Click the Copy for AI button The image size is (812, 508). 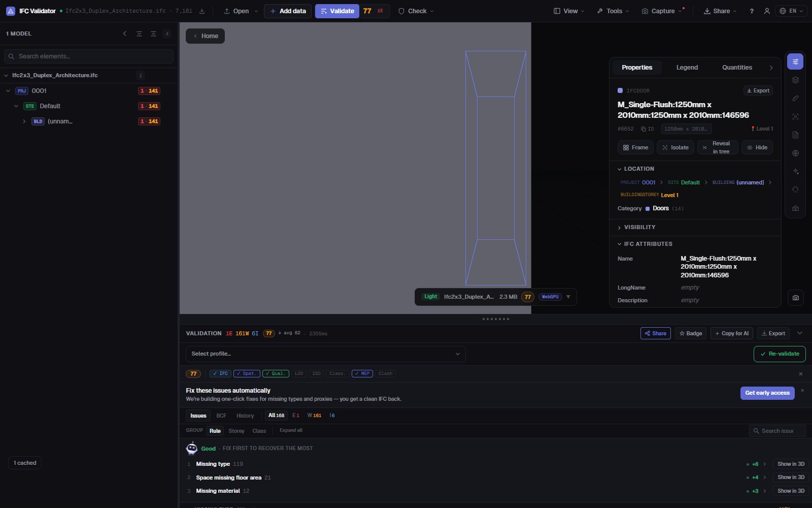[x=732, y=333]
